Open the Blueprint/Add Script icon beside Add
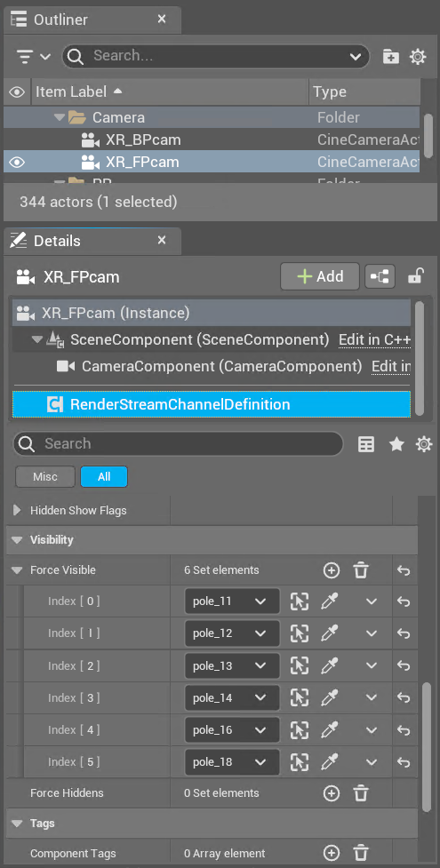This screenshot has height=868, width=440. coord(380,276)
